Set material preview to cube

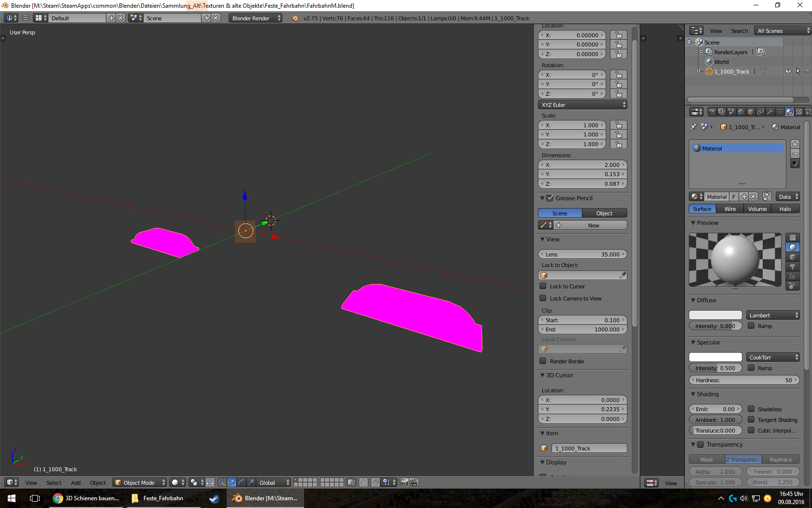[793, 257]
